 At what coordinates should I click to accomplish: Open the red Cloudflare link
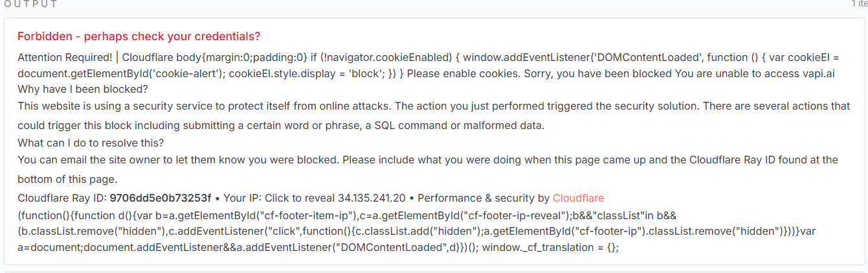(x=578, y=198)
